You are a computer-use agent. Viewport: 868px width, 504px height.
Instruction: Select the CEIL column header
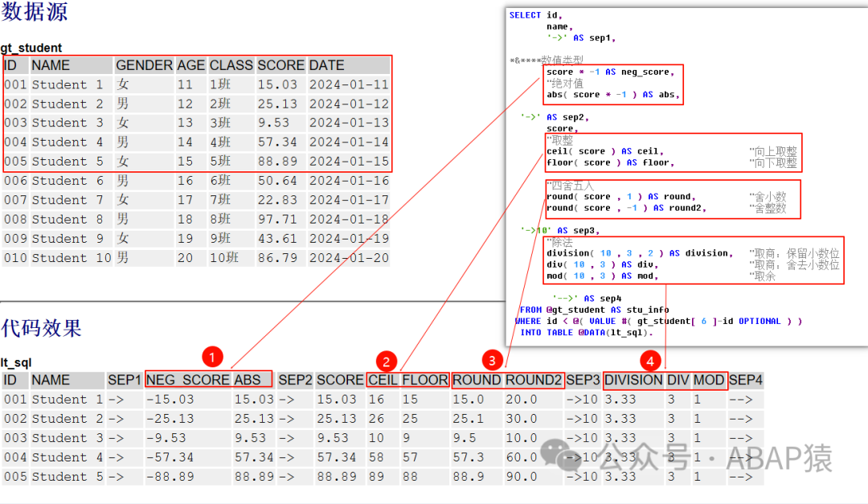click(383, 380)
